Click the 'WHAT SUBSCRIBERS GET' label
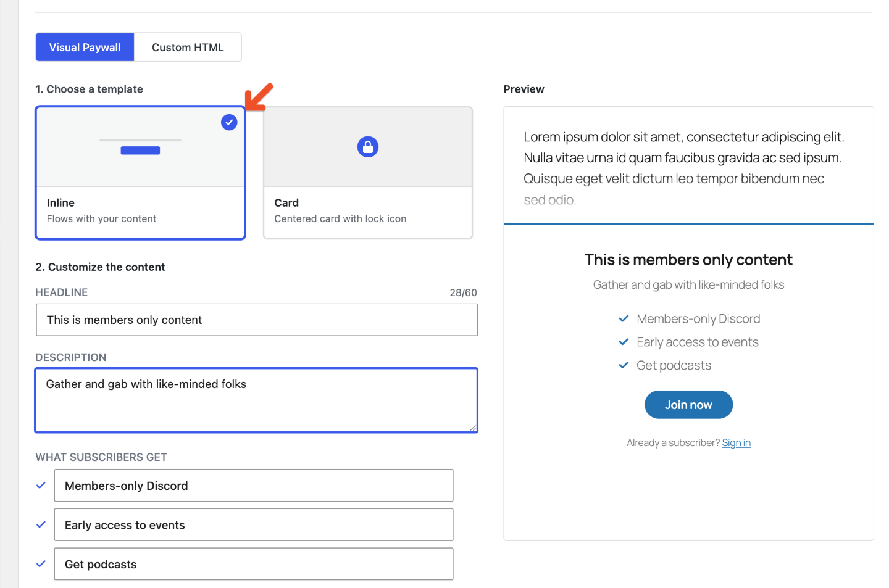Screen dimensions: 889x588 (x=101, y=457)
